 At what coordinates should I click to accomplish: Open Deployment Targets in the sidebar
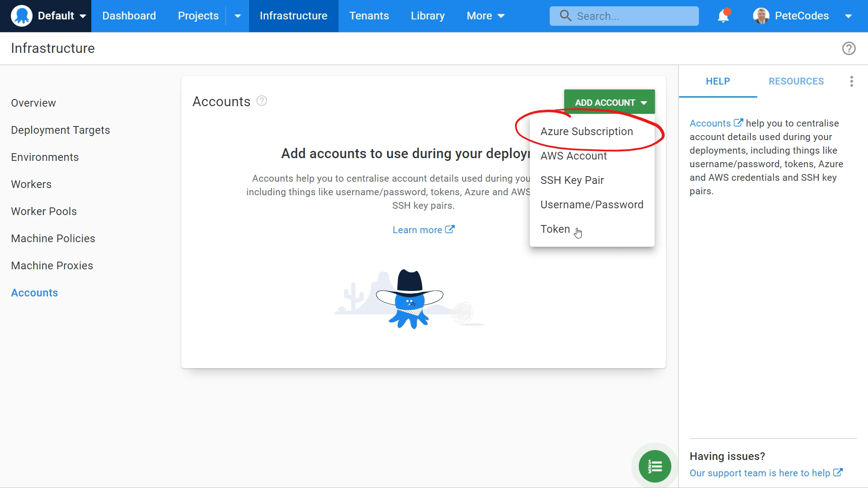tap(61, 130)
